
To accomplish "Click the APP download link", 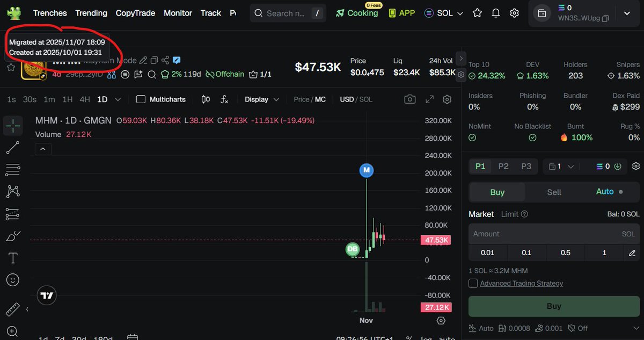I will (402, 13).
